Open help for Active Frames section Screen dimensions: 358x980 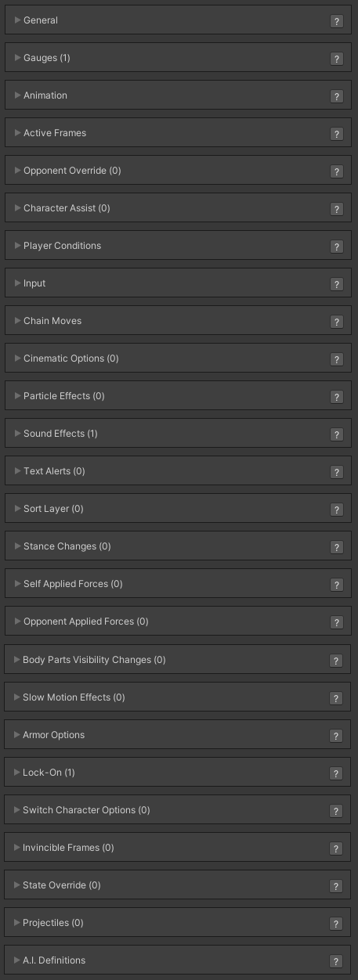pos(337,134)
